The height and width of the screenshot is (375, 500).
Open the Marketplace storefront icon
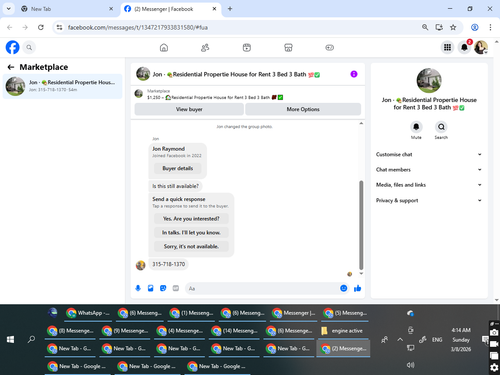(288, 48)
